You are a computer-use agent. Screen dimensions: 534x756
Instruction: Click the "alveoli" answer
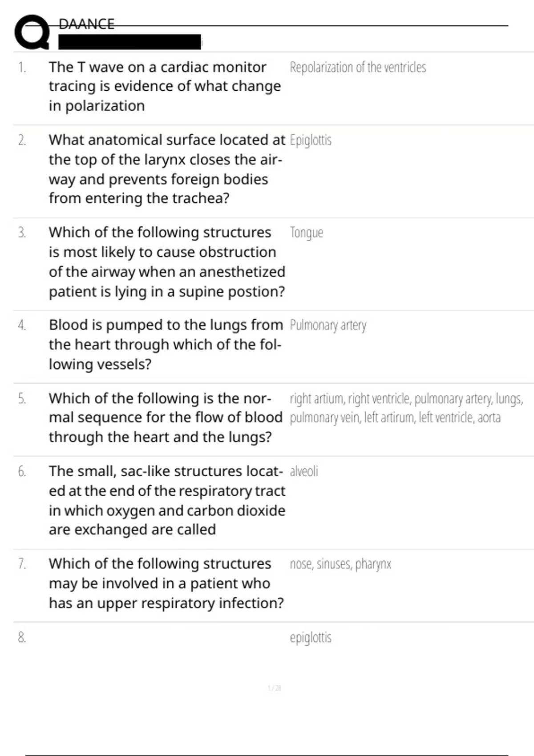click(304, 471)
